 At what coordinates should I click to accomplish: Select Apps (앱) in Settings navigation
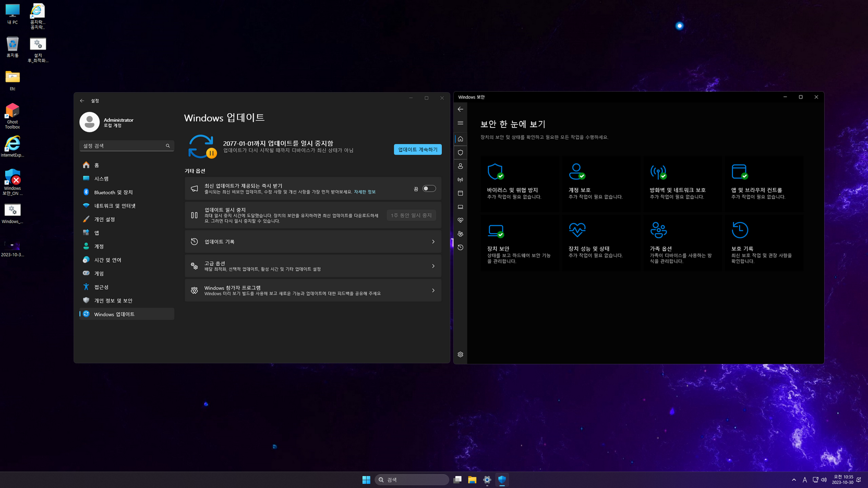tap(127, 233)
